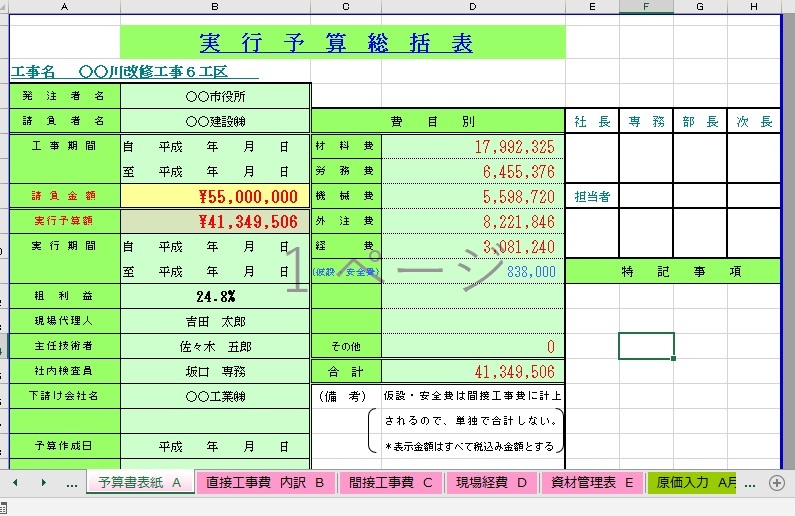Viewport: 795px width, 516px height.
Task: Select the 8,221,846 outsourcing cost cell
Action: [473, 222]
